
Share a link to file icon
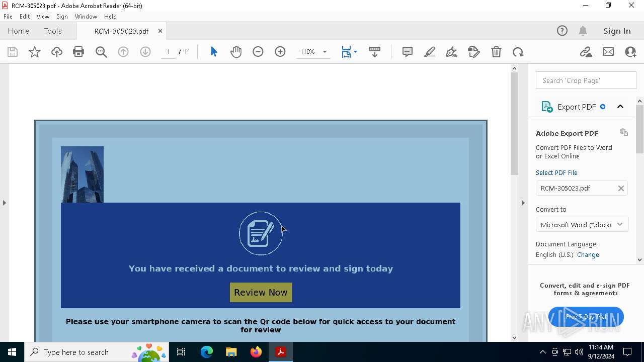(x=586, y=52)
